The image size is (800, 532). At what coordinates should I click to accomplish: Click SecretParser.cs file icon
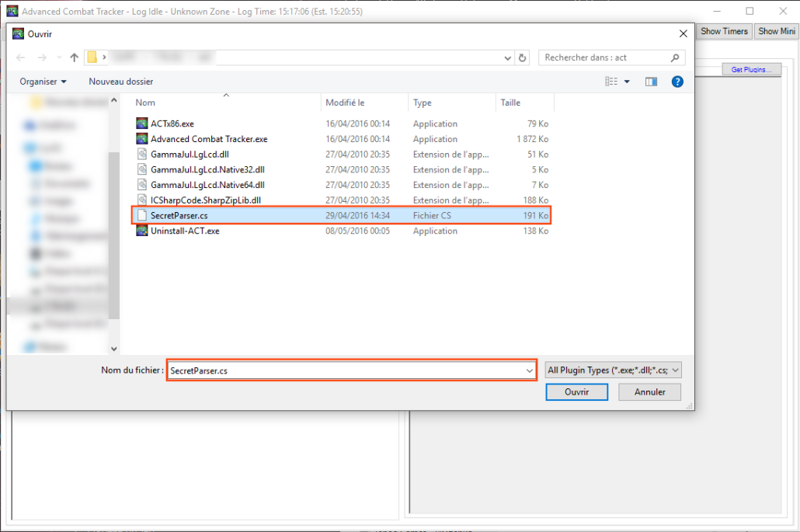click(142, 215)
